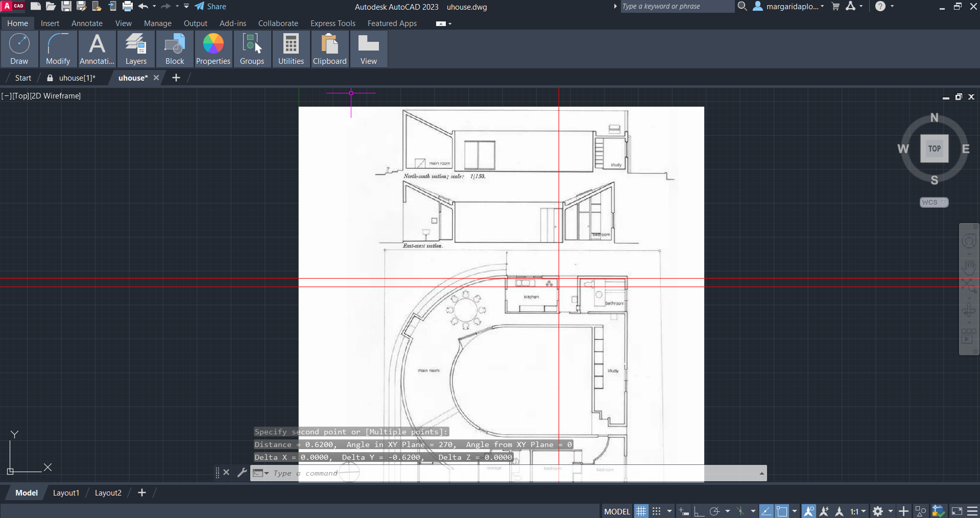
Task: Open the undo history dropdown arrow
Action: [154, 7]
